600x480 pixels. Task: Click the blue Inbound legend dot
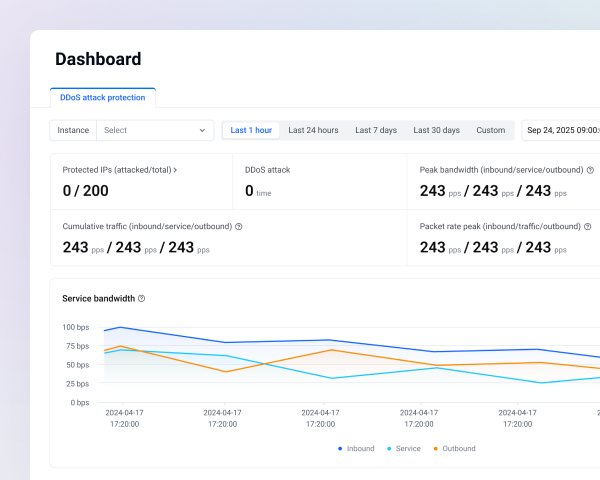pyautogui.click(x=340, y=449)
